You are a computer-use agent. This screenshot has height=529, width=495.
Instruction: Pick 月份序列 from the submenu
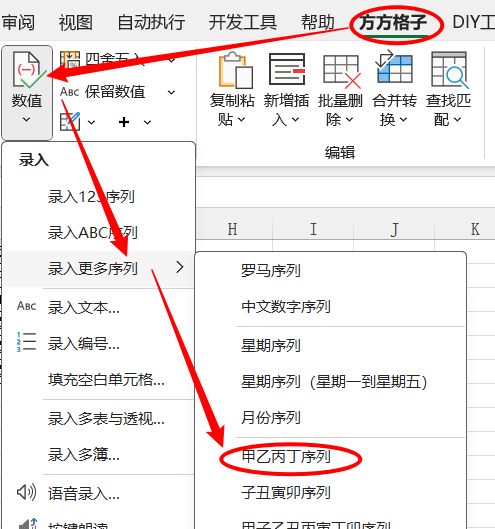[x=271, y=418]
